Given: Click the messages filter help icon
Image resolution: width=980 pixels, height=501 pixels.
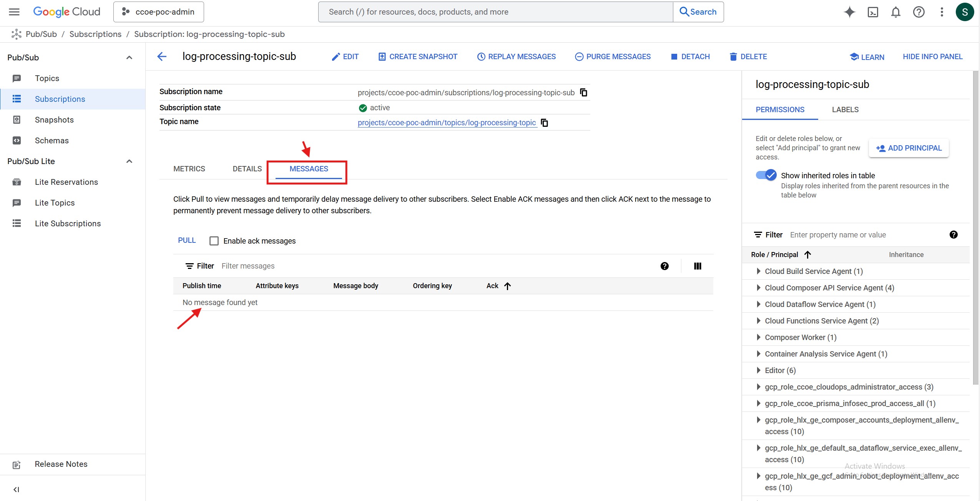Looking at the screenshot, I should pos(664,266).
